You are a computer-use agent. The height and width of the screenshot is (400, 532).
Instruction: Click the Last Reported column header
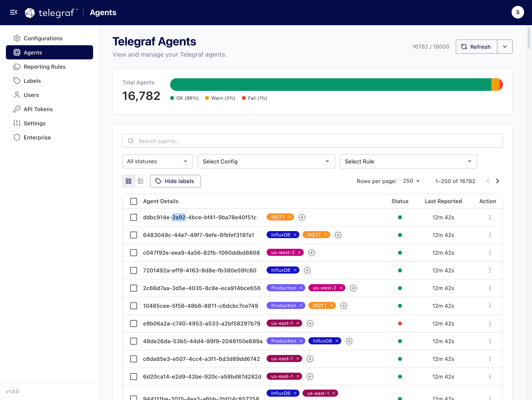pos(443,201)
